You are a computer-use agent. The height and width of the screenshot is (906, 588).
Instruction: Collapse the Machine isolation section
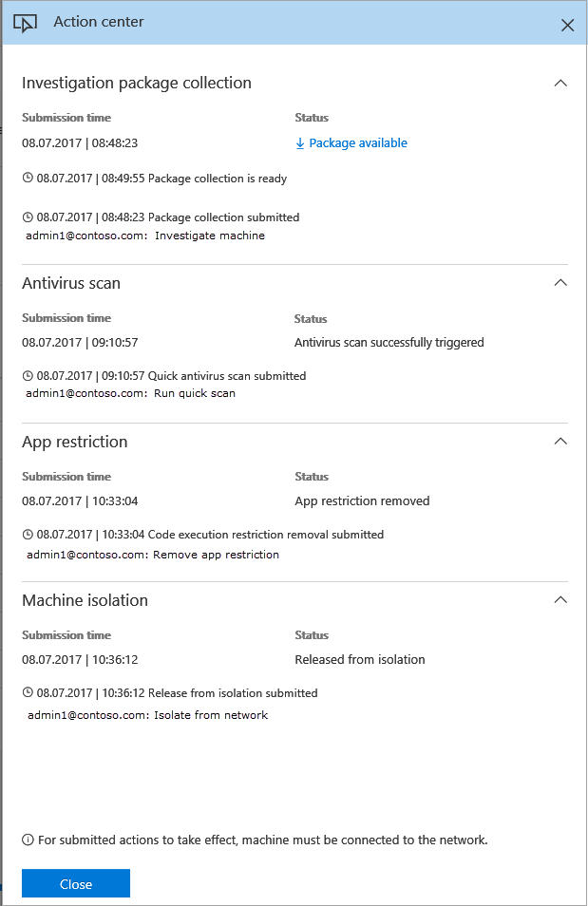(560, 600)
